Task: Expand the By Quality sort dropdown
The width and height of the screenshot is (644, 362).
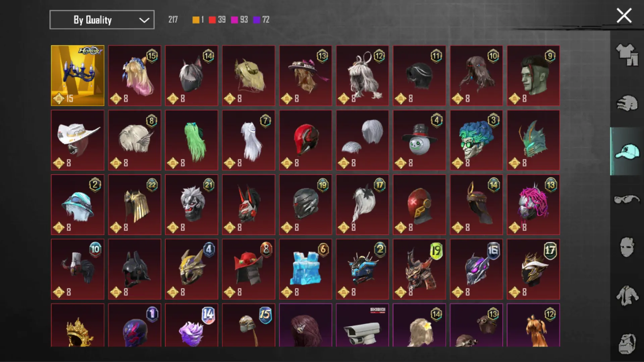Action: pyautogui.click(x=102, y=20)
